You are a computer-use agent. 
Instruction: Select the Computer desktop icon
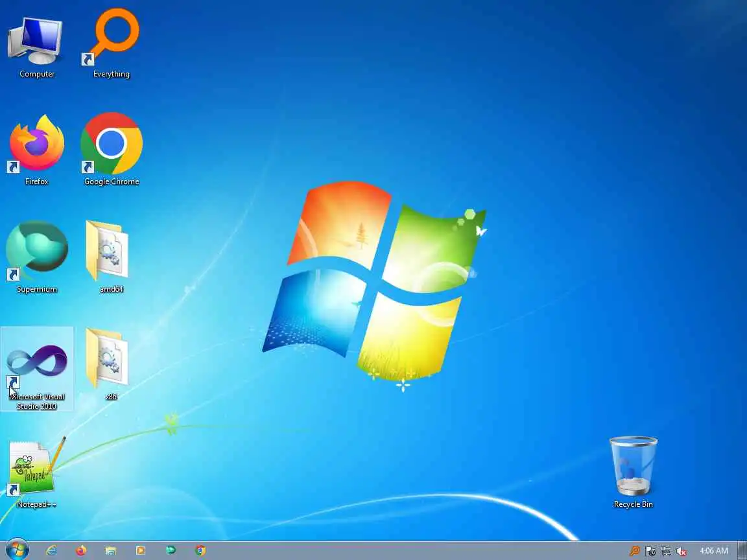tap(37, 47)
